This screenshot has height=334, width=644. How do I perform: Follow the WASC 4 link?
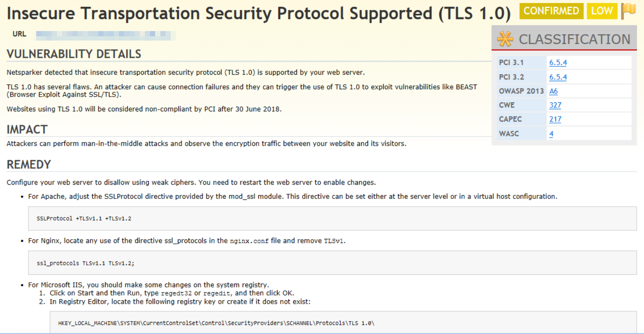coord(551,133)
